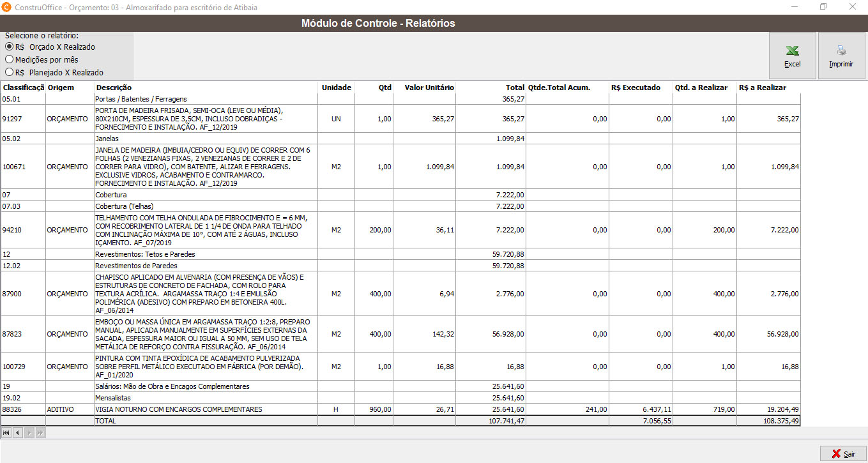Click the 56.928,00 R$ a Realizar cell

pyautogui.click(x=768, y=334)
